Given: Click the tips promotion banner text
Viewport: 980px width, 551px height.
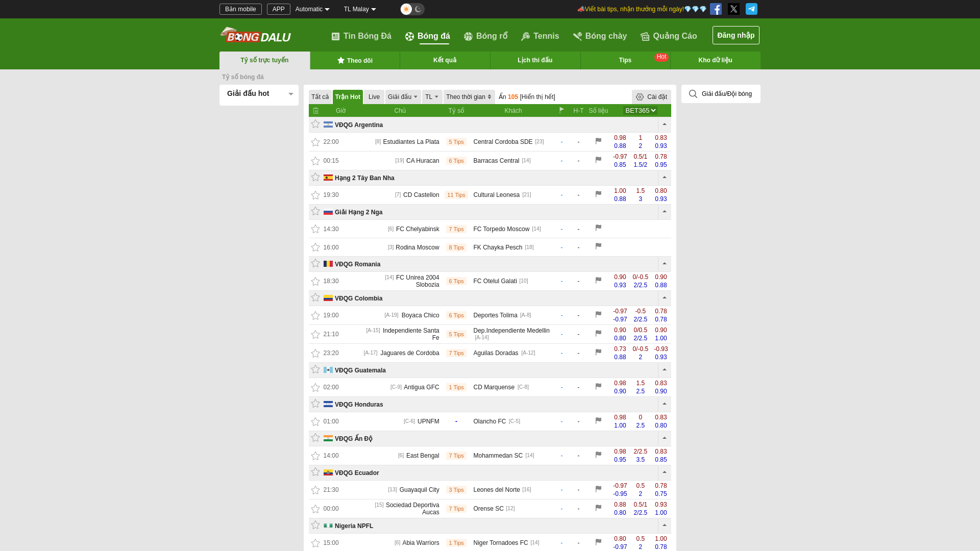Looking at the screenshot, I should tap(642, 9).
